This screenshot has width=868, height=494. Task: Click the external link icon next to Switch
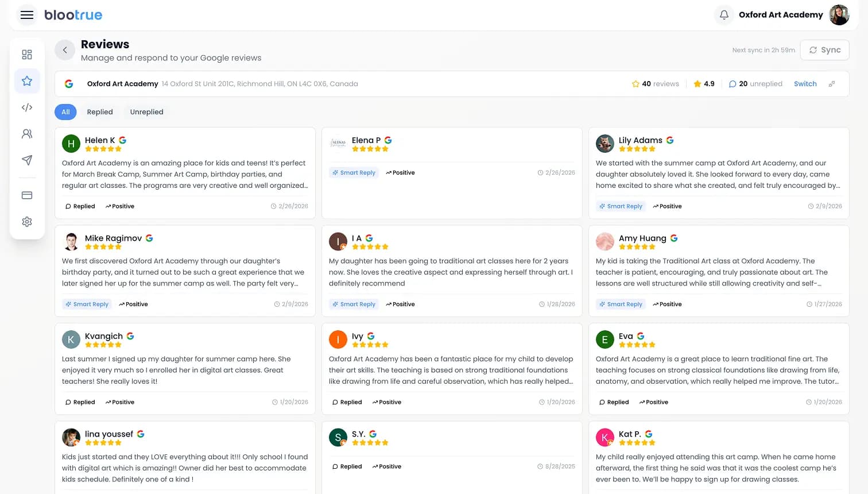pos(832,83)
